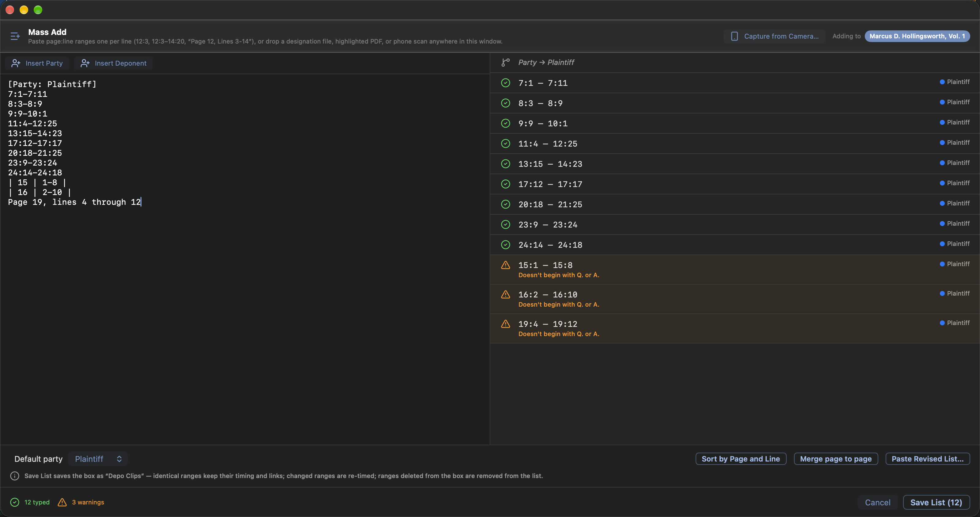Click the Insert Deponent button
The height and width of the screenshot is (517, 980).
click(113, 63)
